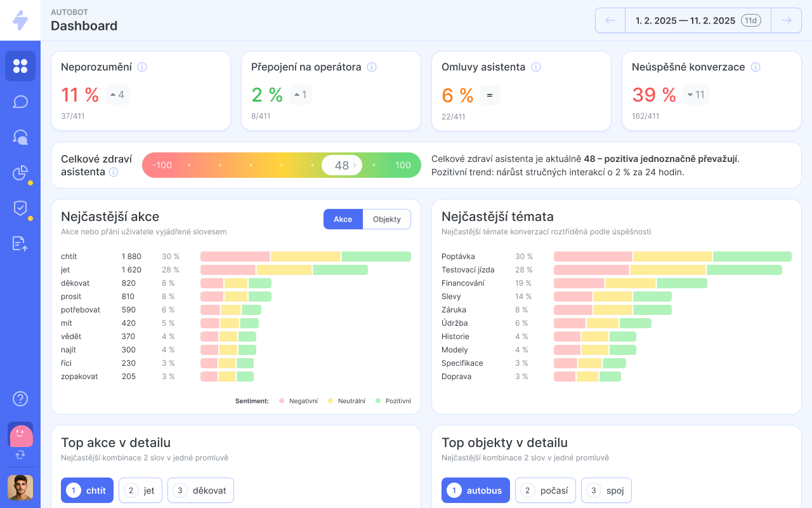Switch the chart to Objekty view
The height and width of the screenshot is (508, 812).
pos(386,219)
